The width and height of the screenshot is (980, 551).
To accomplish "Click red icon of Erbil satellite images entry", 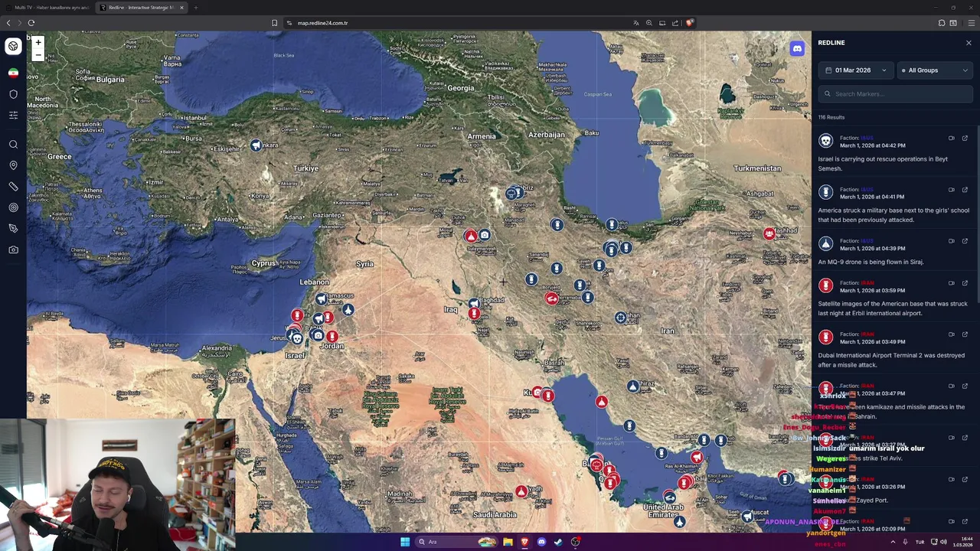I will 825,285.
